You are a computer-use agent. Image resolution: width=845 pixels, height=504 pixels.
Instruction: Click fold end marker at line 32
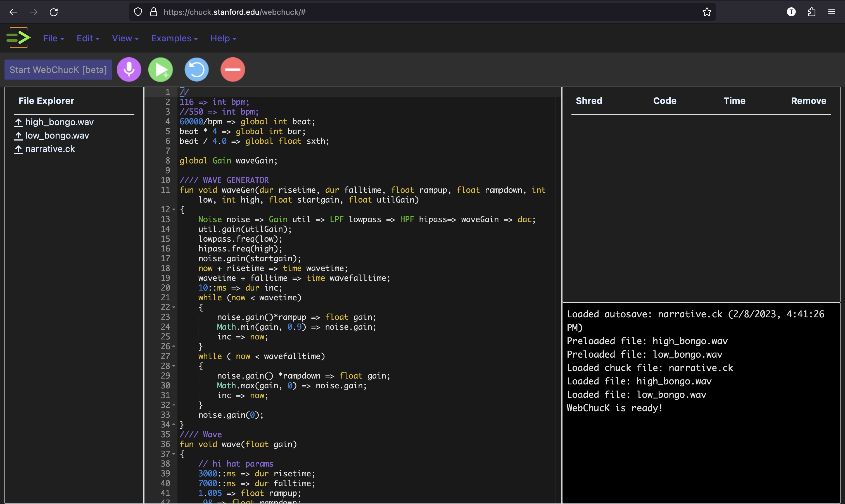(x=174, y=405)
